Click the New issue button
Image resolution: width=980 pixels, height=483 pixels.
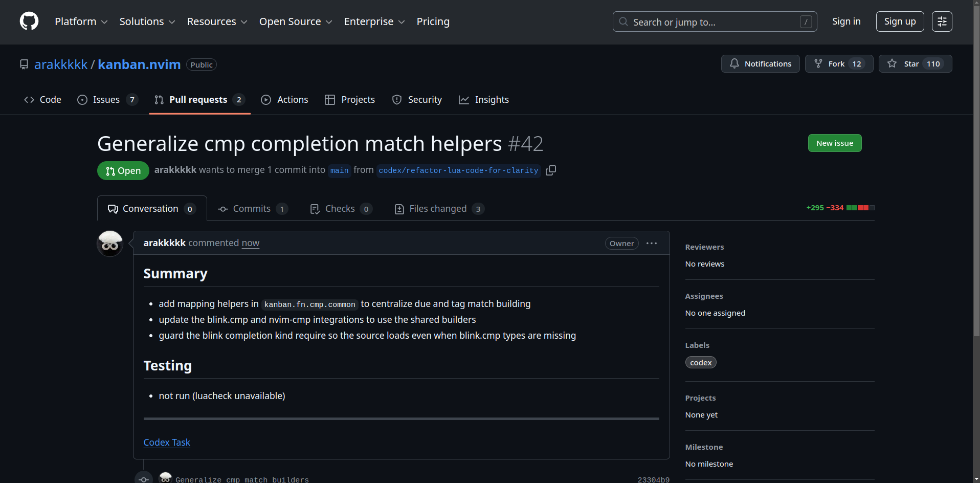coord(834,143)
